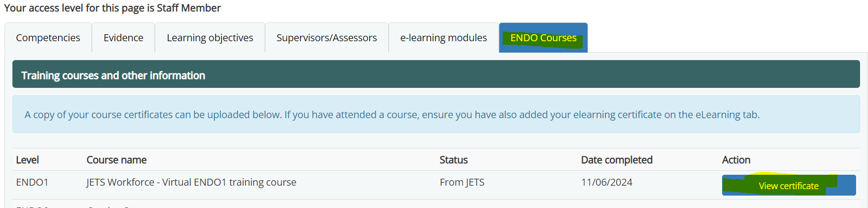Go to the Supervisors/Assessors tab

pos(327,38)
